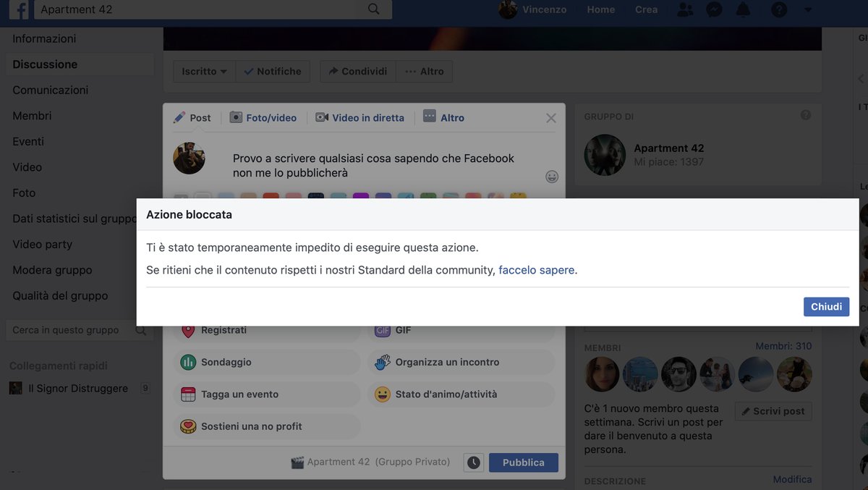Open Comunicazioni in the group sidebar
The width and height of the screenshot is (868, 490).
pyautogui.click(x=51, y=90)
